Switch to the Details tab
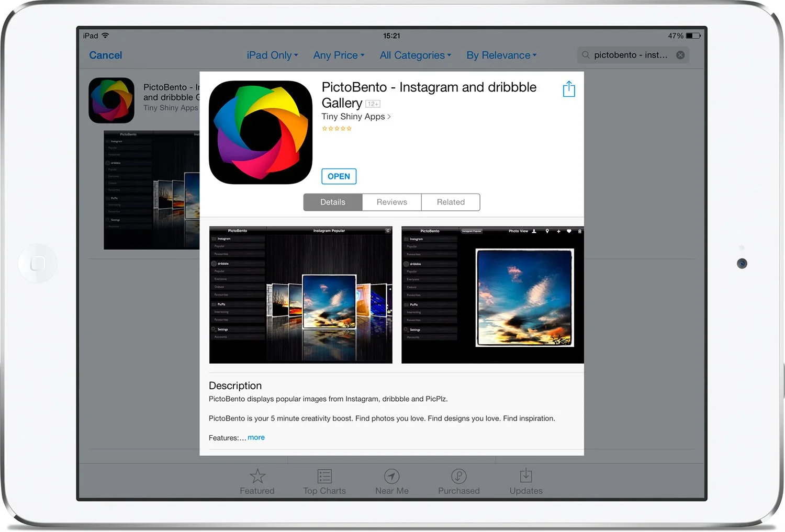 click(x=333, y=202)
